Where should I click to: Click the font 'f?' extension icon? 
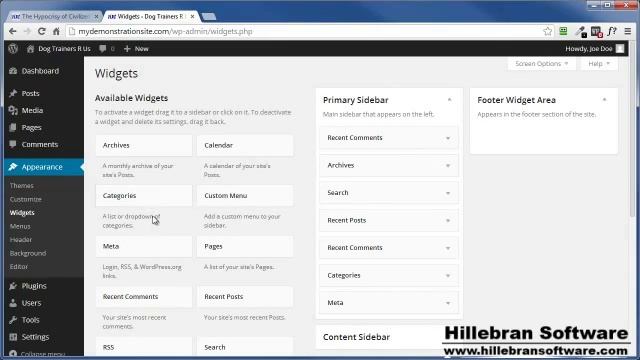tap(612, 31)
